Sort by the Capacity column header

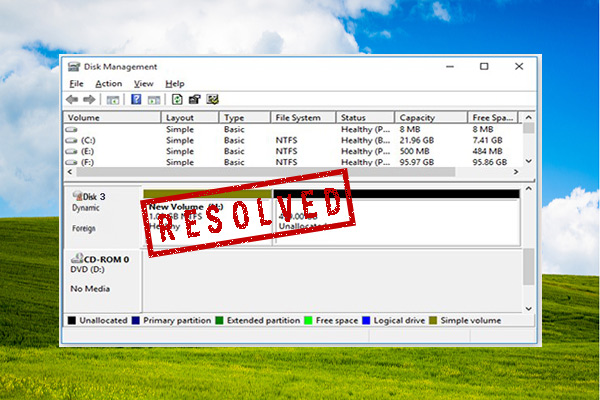click(x=431, y=118)
